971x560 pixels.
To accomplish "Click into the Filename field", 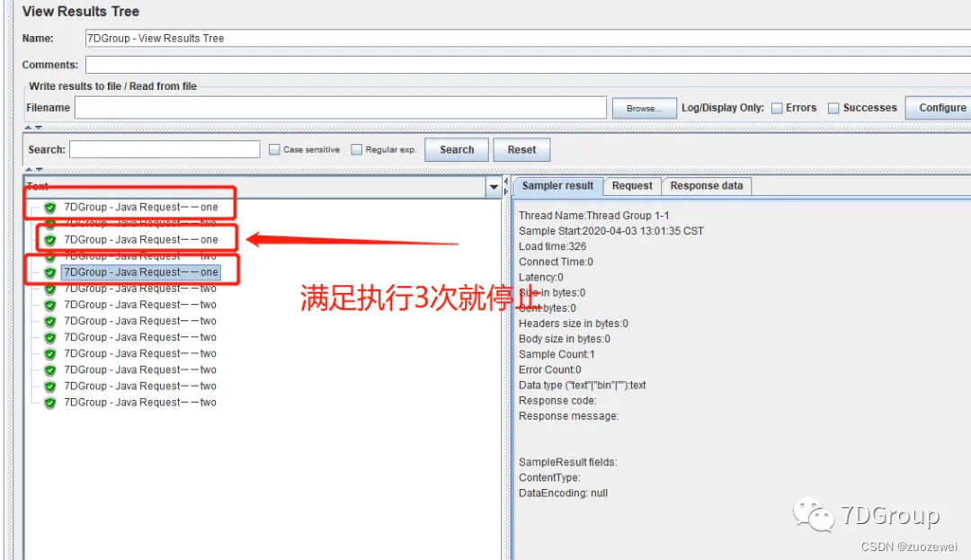I will (341, 108).
